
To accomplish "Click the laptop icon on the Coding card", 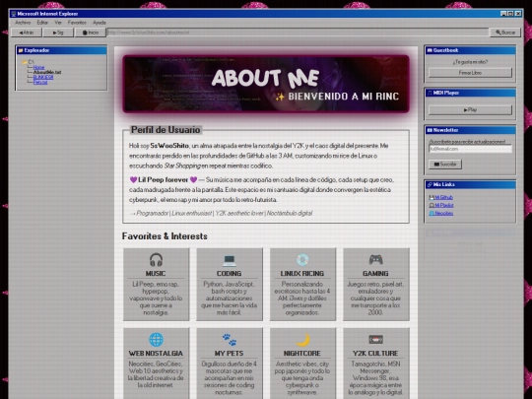I will coord(230,260).
